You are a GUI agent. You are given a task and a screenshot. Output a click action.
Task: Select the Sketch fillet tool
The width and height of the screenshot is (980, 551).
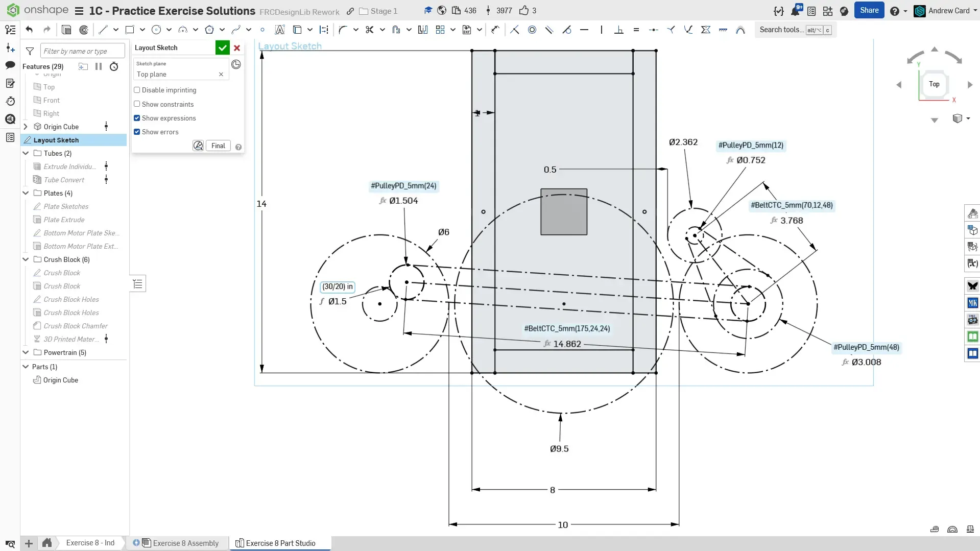click(343, 30)
